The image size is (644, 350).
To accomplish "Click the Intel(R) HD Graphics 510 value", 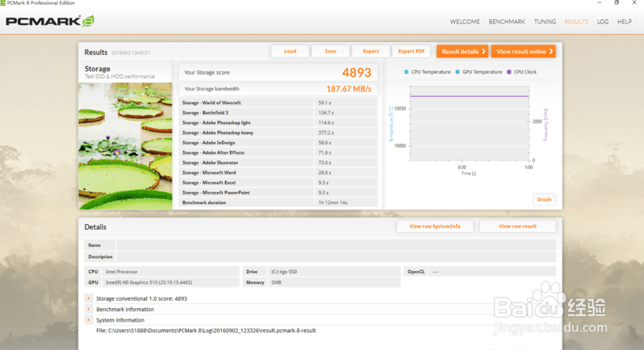I will coord(148,282).
